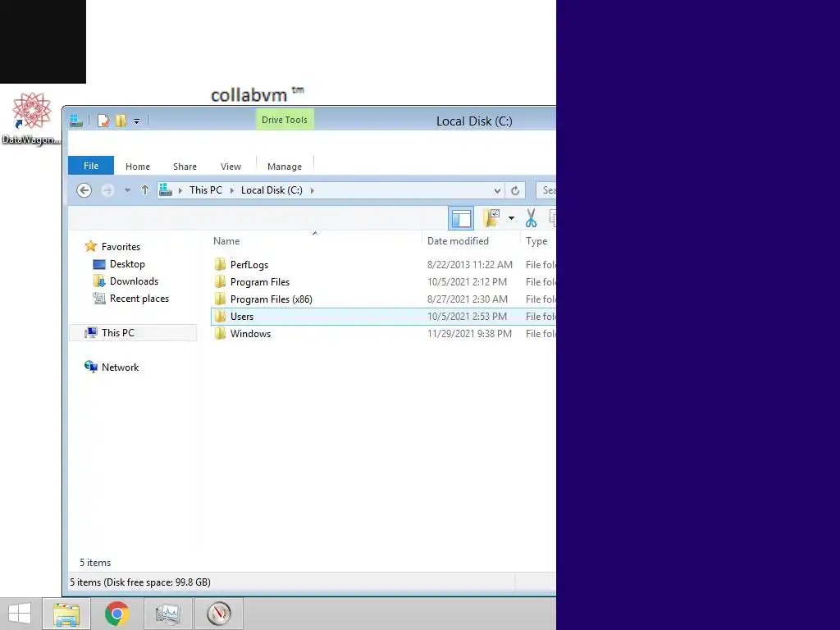
Task: Click the New folder quick access icon
Action: pos(121,121)
